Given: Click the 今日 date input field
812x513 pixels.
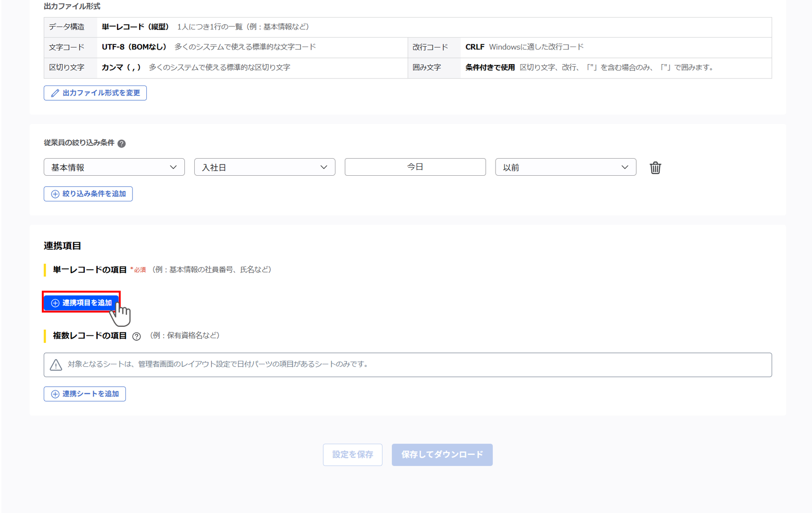Looking at the screenshot, I should (x=415, y=167).
